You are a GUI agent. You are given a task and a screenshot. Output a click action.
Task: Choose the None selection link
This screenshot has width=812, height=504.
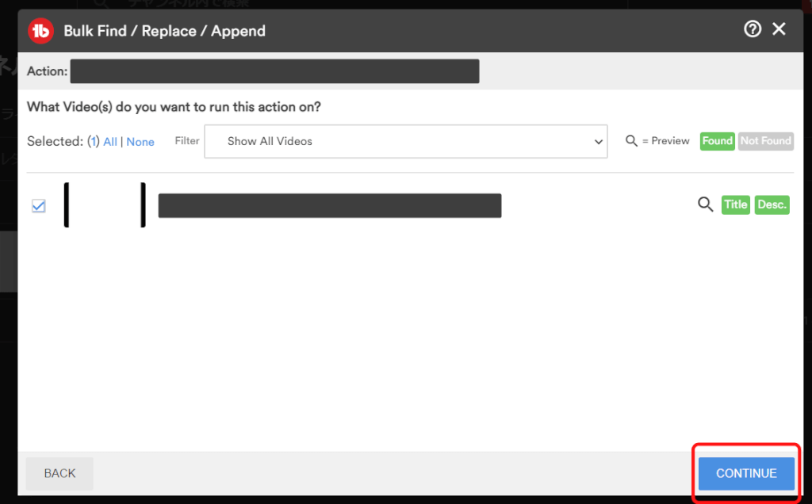140,142
